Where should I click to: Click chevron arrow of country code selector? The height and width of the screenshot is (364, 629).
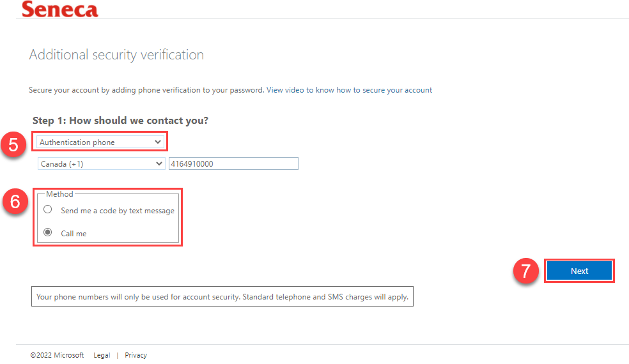coord(159,163)
